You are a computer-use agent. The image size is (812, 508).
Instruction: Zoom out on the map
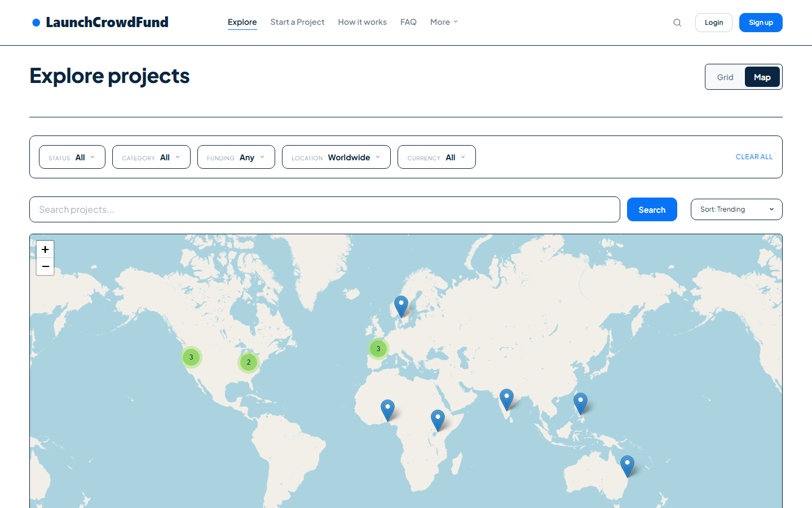[45, 266]
